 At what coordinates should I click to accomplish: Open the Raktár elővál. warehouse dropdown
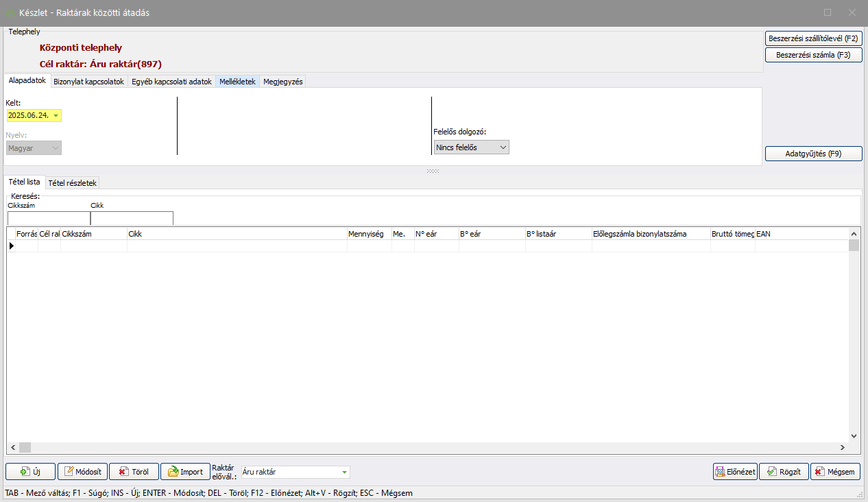343,472
